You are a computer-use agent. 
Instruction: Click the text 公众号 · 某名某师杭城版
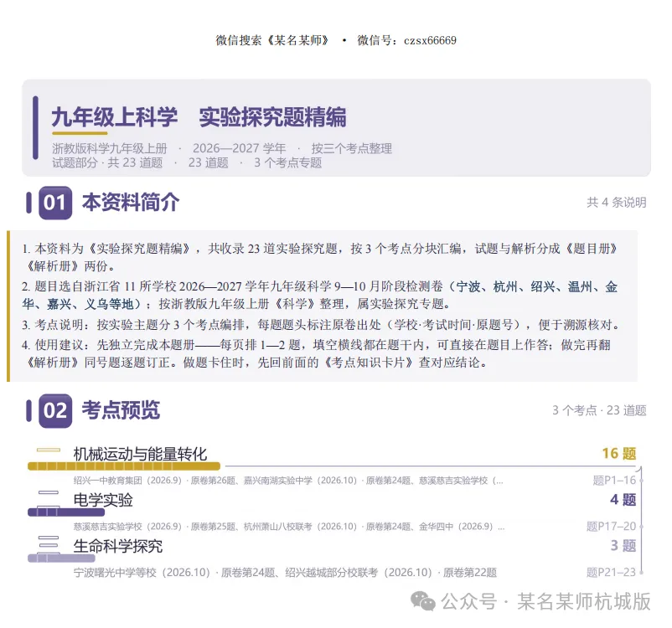coord(546,601)
